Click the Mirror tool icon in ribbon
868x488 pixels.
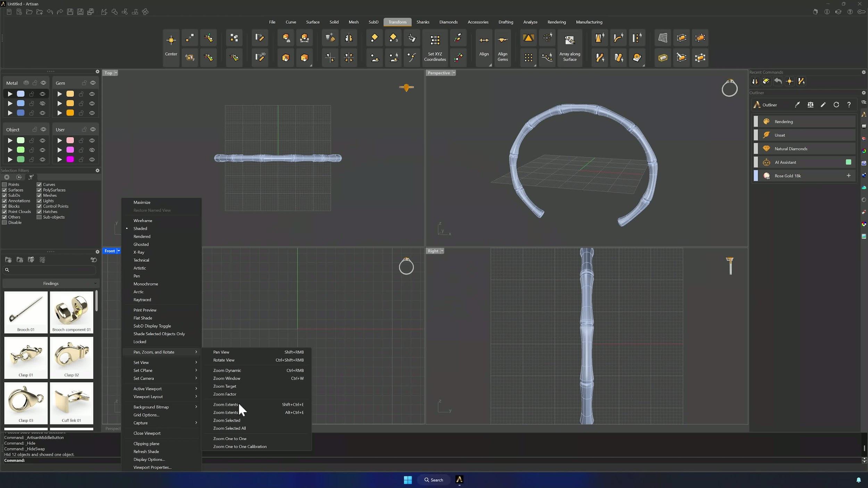(349, 38)
